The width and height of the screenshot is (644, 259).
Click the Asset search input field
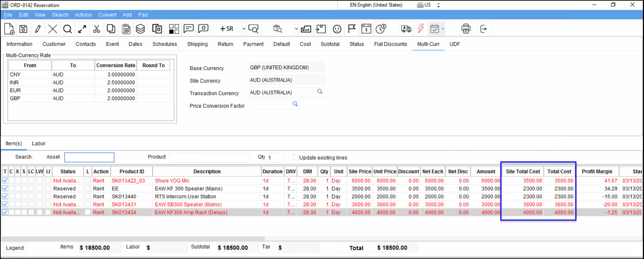tap(89, 157)
